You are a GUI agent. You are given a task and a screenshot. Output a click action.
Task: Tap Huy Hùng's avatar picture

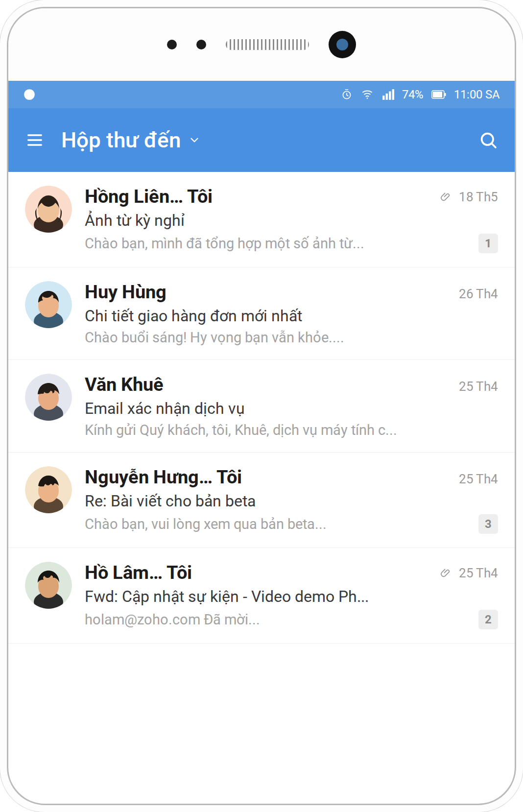(x=48, y=305)
